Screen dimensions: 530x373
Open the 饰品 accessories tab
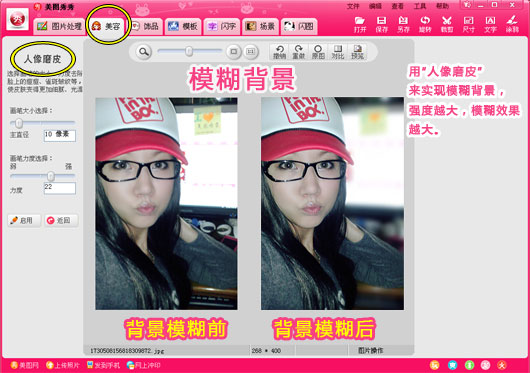pyautogui.click(x=145, y=26)
